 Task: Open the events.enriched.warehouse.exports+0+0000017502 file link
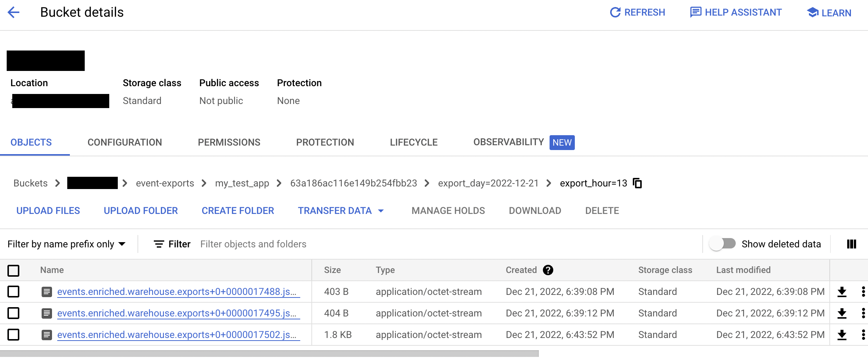178,335
